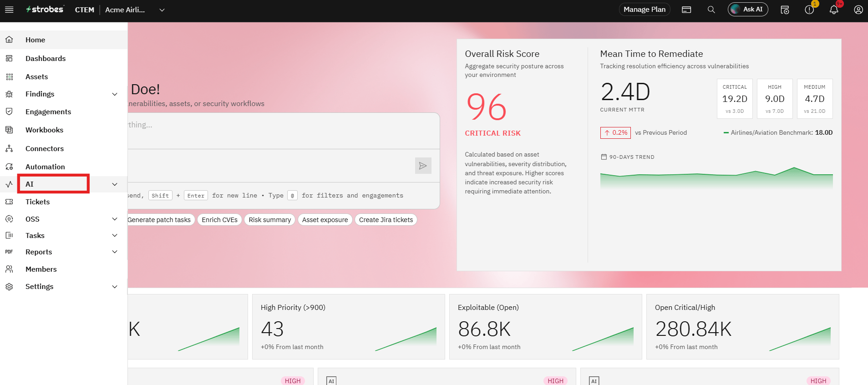Expand the Reports submenu chevron

pyautogui.click(x=115, y=252)
